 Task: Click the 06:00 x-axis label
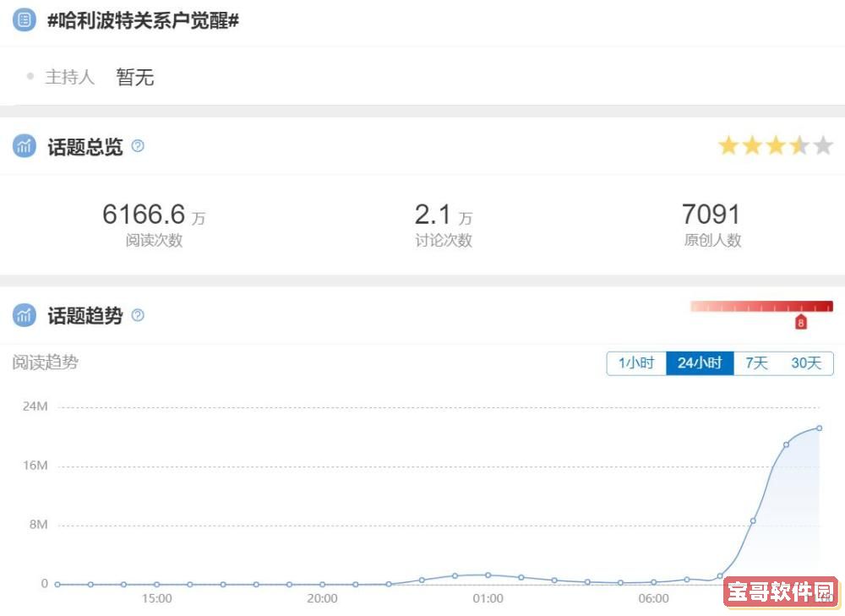(654, 598)
